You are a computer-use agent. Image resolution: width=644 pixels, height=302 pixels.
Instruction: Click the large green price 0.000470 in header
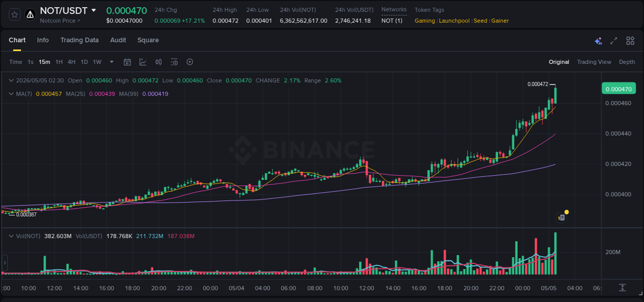point(126,10)
